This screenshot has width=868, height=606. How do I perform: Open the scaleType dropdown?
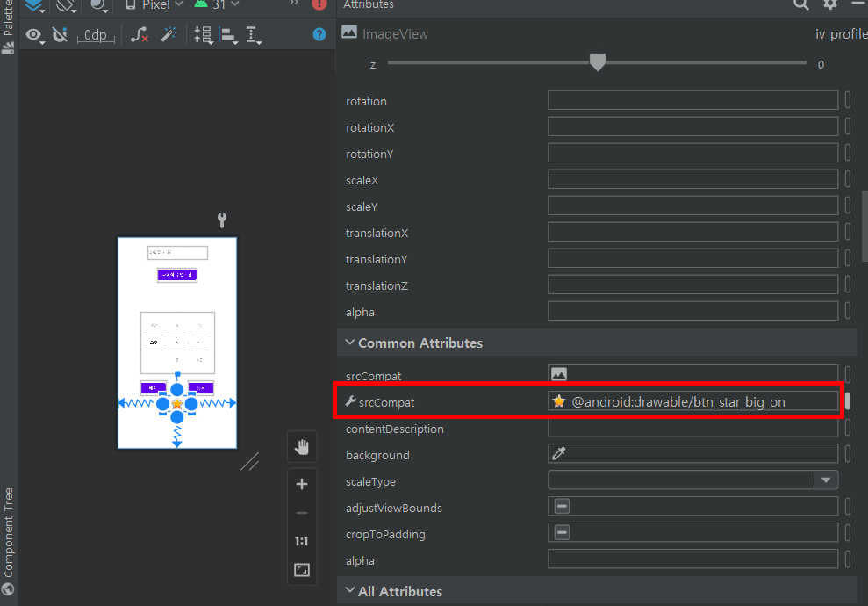826,480
